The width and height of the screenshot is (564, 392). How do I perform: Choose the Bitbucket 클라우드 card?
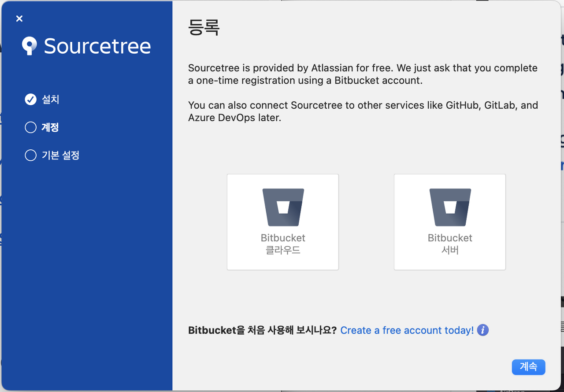pyautogui.click(x=283, y=222)
